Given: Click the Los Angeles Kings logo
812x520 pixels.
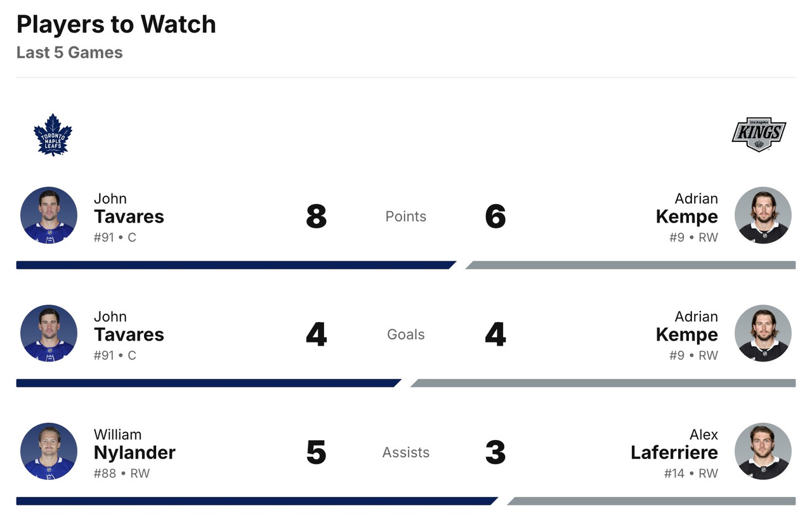Looking at the screenshot, I should point(759,134).
